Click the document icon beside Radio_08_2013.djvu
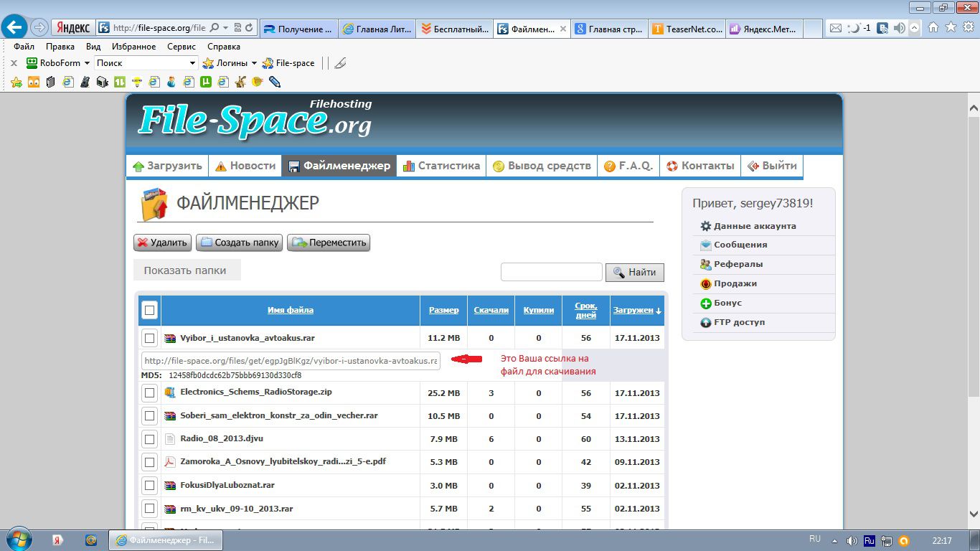The image size is (980, 551). pos(170,439)
